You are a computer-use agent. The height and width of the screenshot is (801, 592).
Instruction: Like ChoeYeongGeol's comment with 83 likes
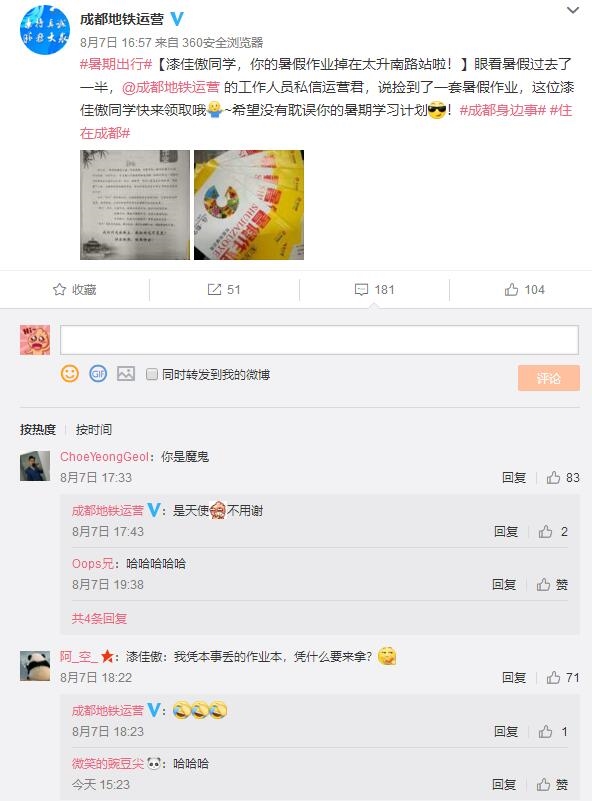point(553,478)
